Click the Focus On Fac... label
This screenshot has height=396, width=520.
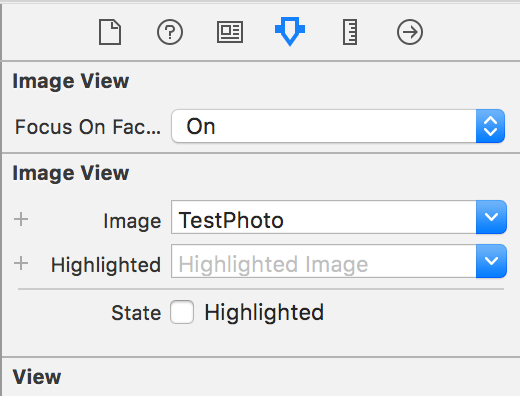coord(88,127)
